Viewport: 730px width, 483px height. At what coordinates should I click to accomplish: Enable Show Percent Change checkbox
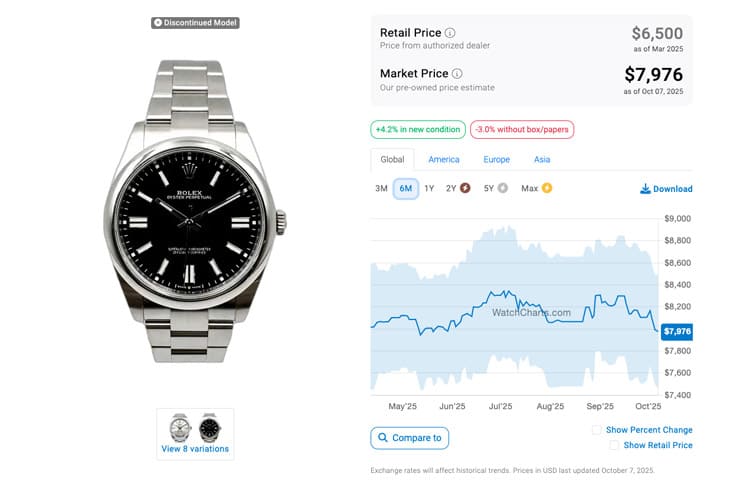(597, 430)
